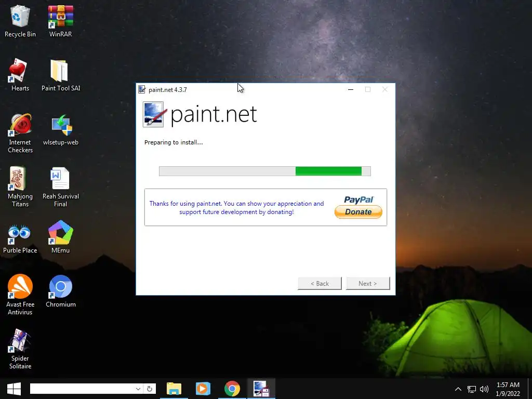
Task: Open the volume tray icon
Action: [484, 389]
